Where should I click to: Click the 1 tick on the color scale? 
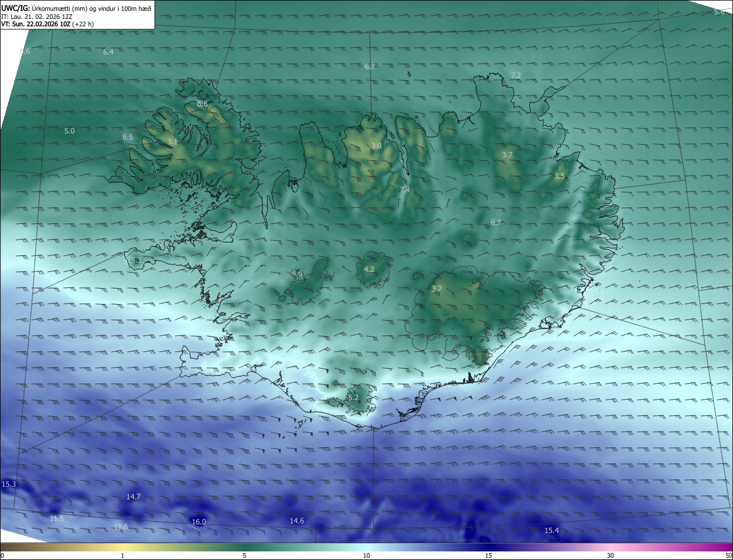123,555
